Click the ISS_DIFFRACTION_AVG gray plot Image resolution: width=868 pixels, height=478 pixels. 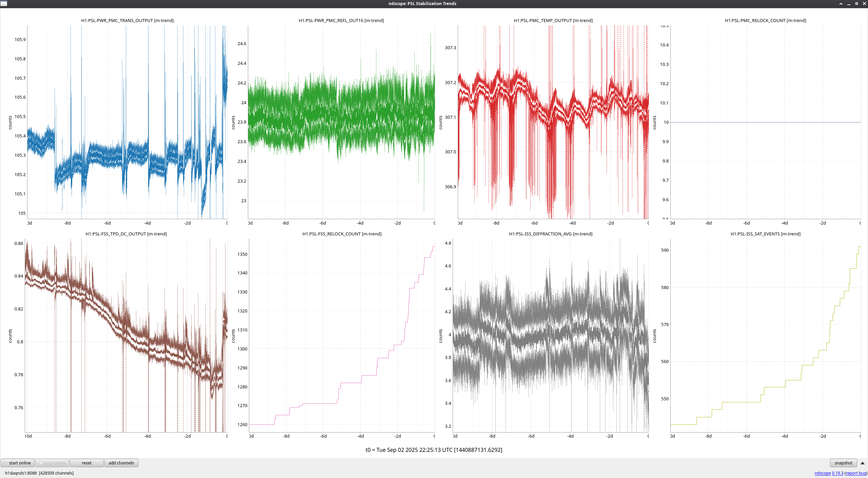(551, 336)
